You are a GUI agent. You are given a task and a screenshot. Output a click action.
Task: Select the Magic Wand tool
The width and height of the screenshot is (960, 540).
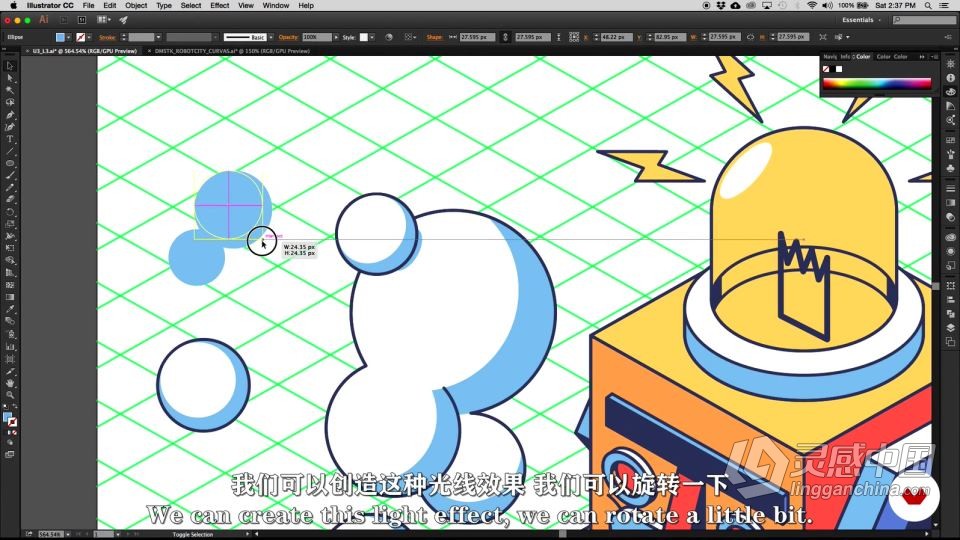10,90
